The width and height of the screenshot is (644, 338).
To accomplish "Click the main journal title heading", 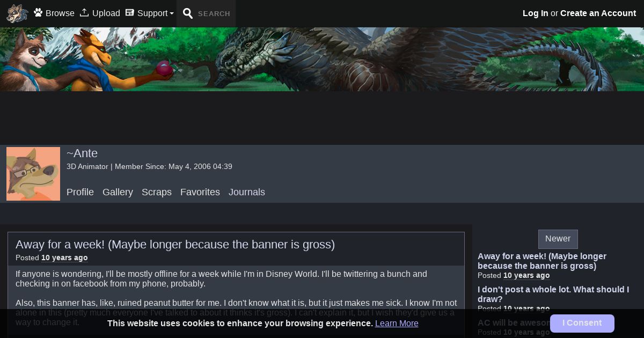I will click(175, 245).
